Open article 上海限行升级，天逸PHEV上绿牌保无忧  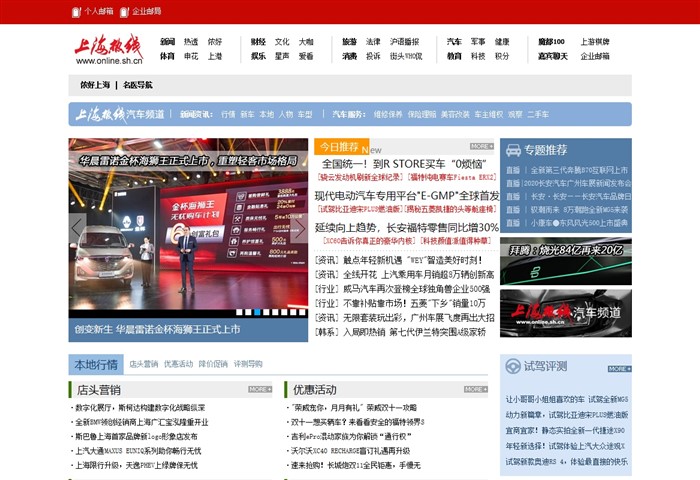point(134,465)
